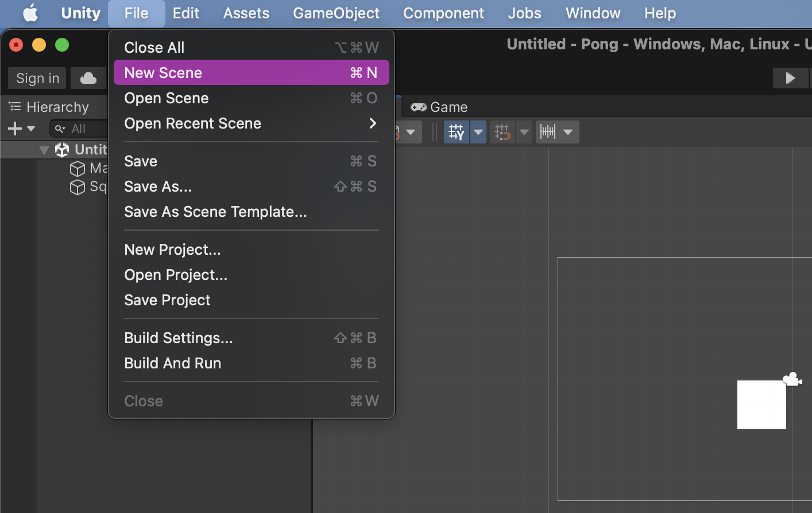The image size is (812, 513).
Task: Collapse the Untitled scene foldout arrow
Action: click(x=44, y=150)
